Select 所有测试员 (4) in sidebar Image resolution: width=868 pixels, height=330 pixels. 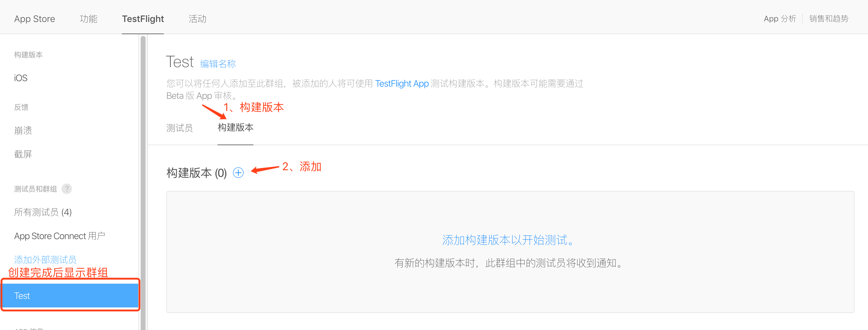click(43, 212)
